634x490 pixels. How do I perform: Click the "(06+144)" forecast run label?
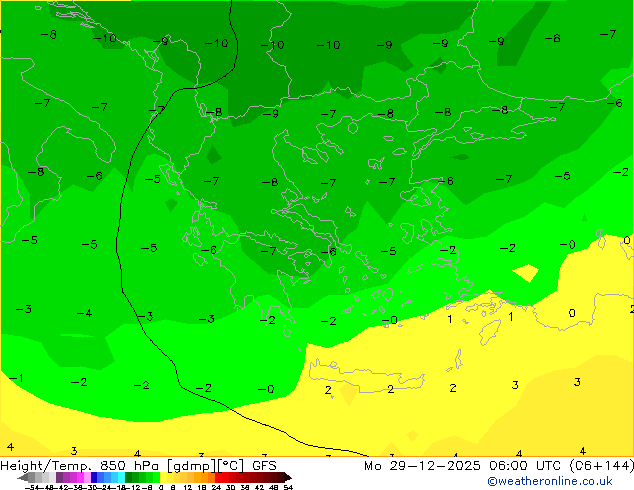[x=602, y=465]
